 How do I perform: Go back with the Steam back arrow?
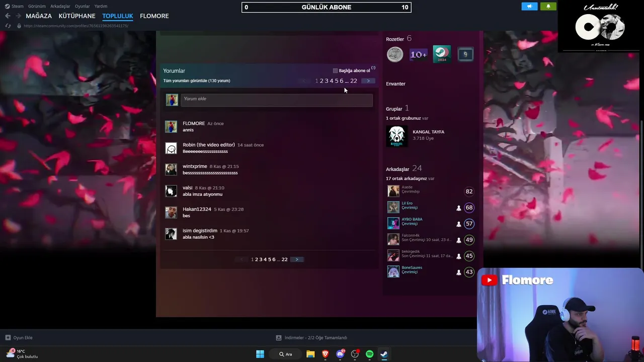(x=8, y=16)
